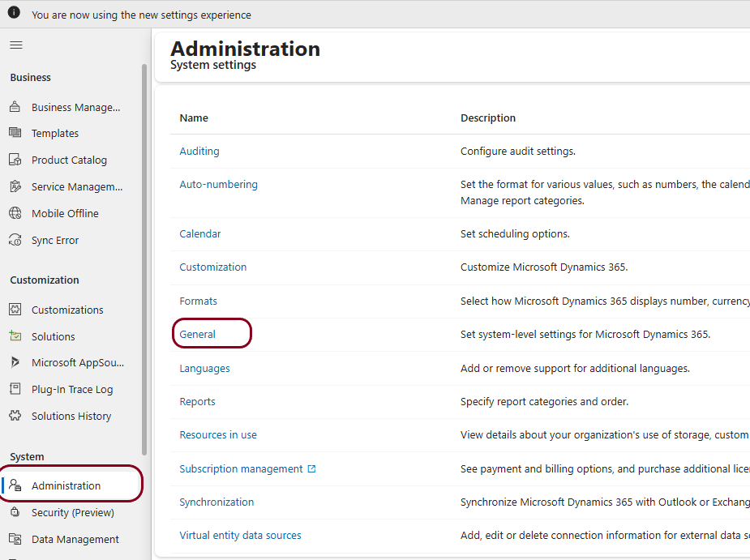Image resolution: width=750 pixels, height=560 pixels.
Task: Open external icon beside Subscription management
Action: click(311, 468)
